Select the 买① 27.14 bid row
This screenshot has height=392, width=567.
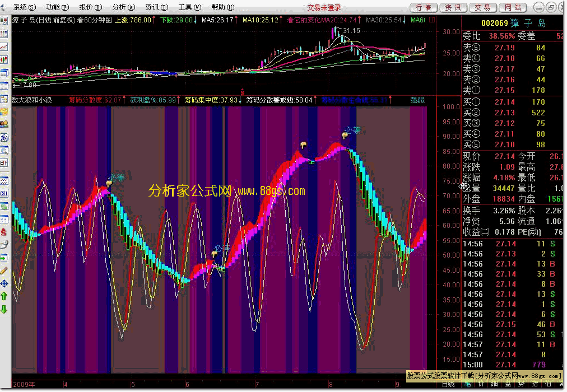pyautogui.click(x=513, y=102)
